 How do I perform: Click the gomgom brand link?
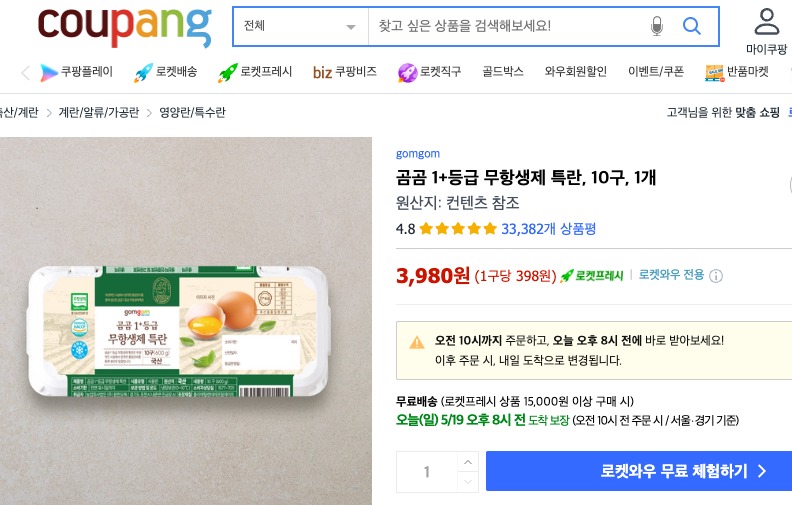pos(418,154)
